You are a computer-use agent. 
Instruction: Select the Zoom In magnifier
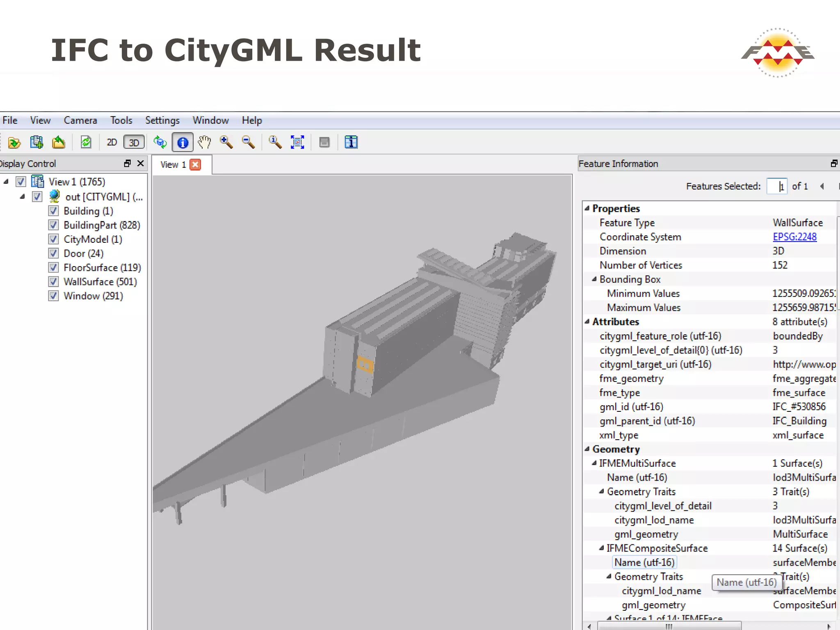226,142
